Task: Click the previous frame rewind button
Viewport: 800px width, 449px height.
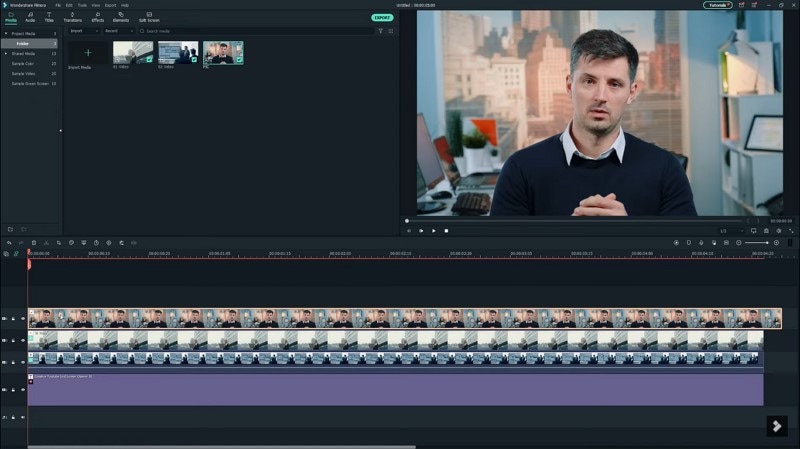Action: pyautogui.click(x=409, y=231)
